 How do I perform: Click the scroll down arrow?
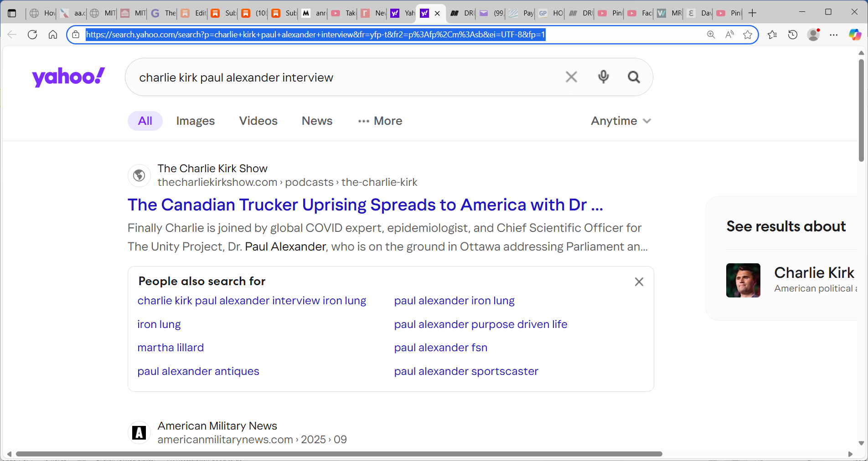[x=861, y=443]
